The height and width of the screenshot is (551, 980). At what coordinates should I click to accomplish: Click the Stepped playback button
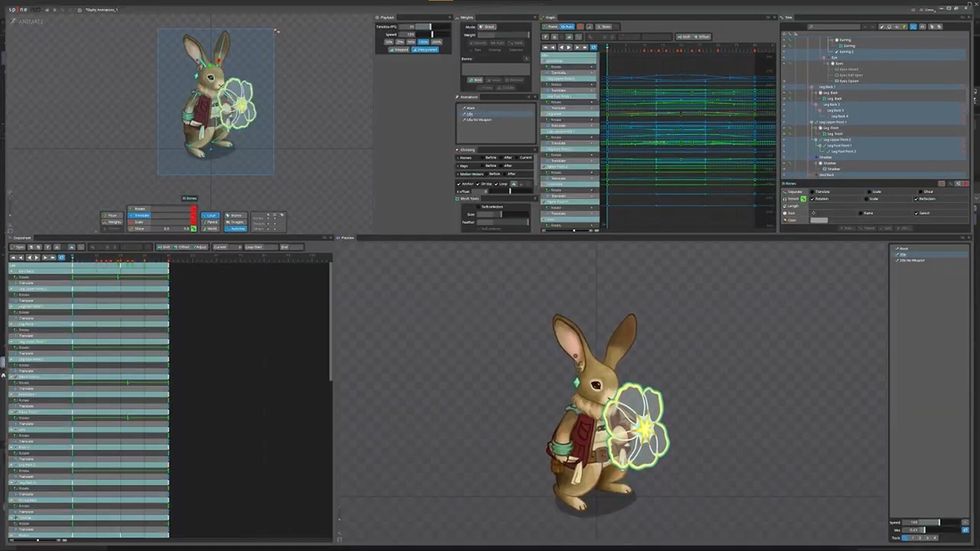point(399,49)
